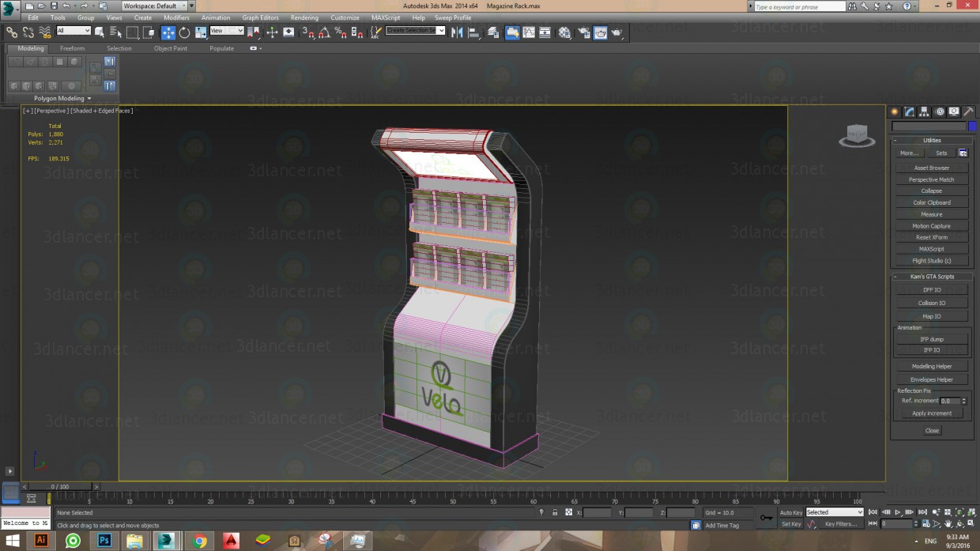This screenshot has height=551, width=980.
Task: Open the Motion command panel tab
Action: (x=940, y=111)
